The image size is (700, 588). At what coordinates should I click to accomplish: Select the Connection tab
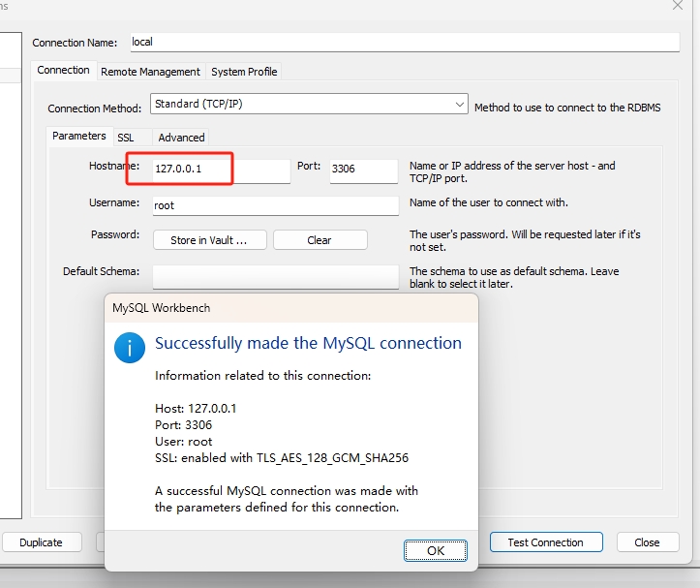[63, 71]
